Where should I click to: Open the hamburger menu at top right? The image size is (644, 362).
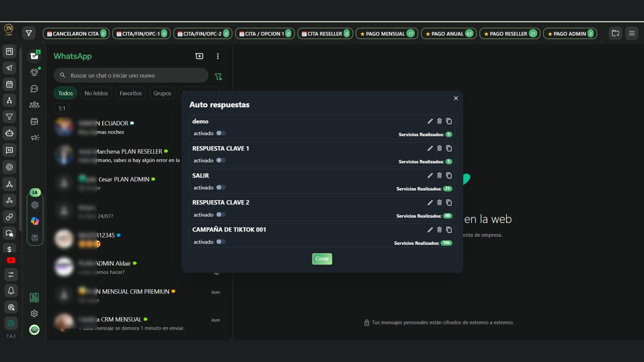(x=632, y=33)
